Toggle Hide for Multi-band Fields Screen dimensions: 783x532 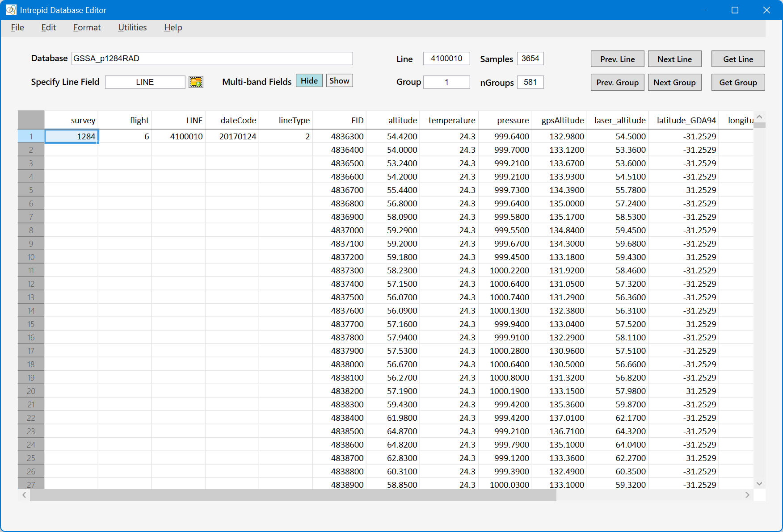(x=309, y=81)
